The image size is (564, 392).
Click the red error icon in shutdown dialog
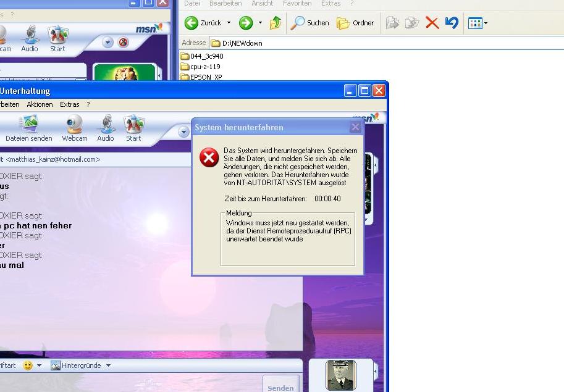[209, 157]
